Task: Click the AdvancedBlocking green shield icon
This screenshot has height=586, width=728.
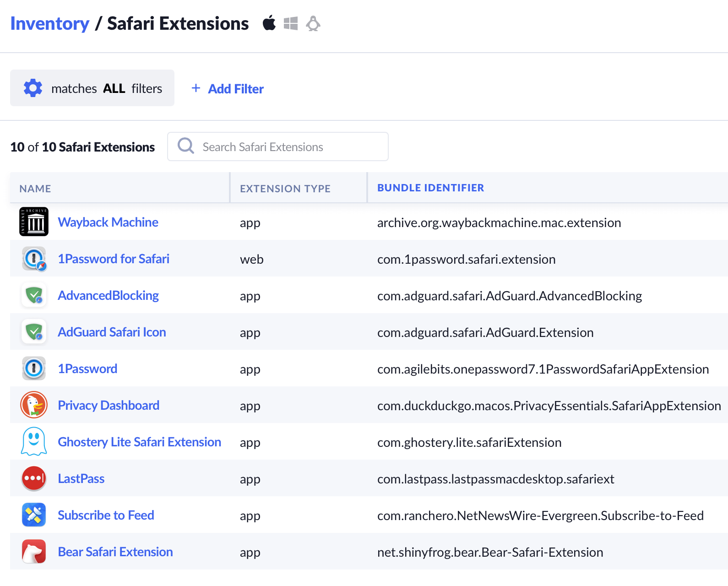Action: pyautogui.click(x=34, y=295)
